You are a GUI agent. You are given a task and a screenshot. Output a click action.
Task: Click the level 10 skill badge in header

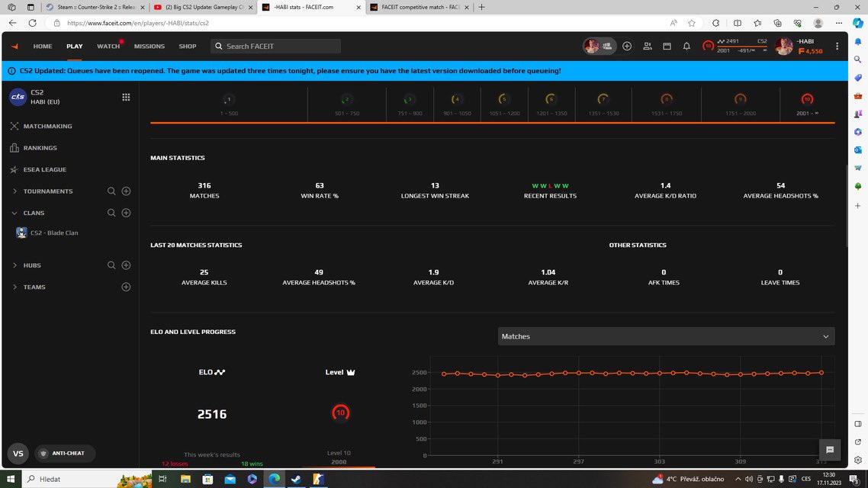tap(708, 46)
